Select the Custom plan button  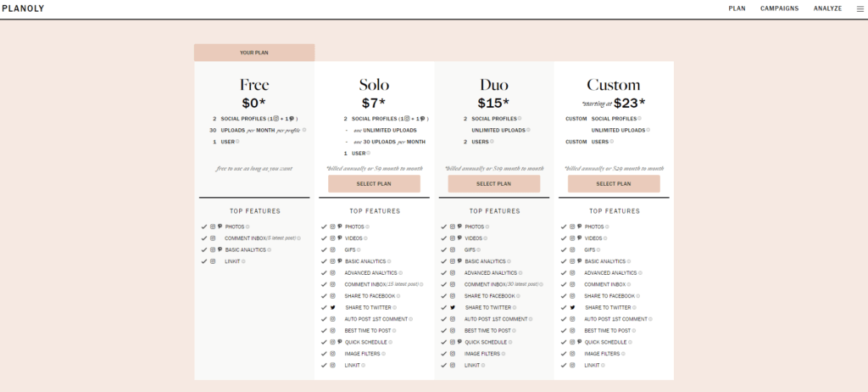(x=614, y=183)
